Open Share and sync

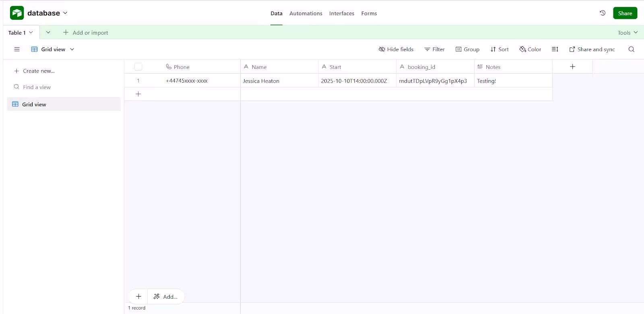coord(592,49)
